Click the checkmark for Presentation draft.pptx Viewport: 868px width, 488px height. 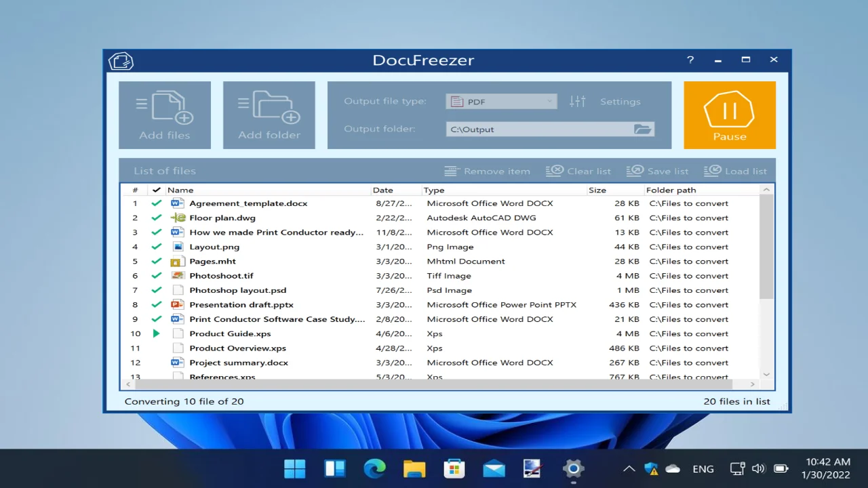pos(157,304)
